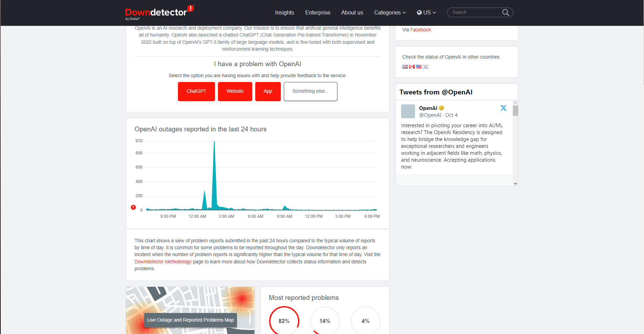
Task: Select the United Kingdom flag
Action: tap(405, 67)
